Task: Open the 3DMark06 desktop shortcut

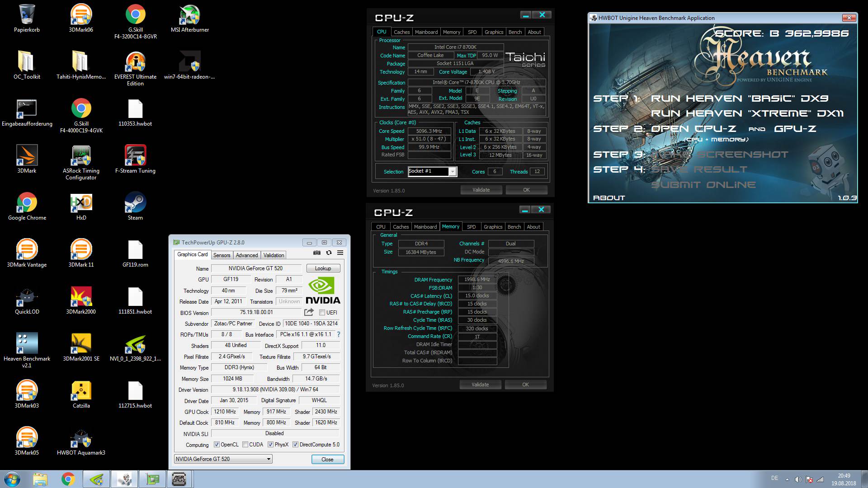Action: click(81, 19)
